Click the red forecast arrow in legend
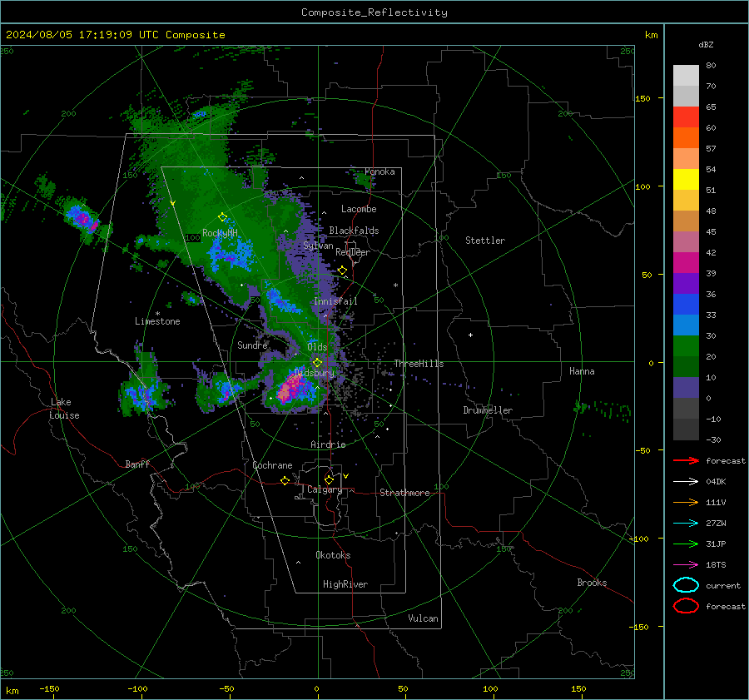 pyautogui.click(x=686, y=460)
